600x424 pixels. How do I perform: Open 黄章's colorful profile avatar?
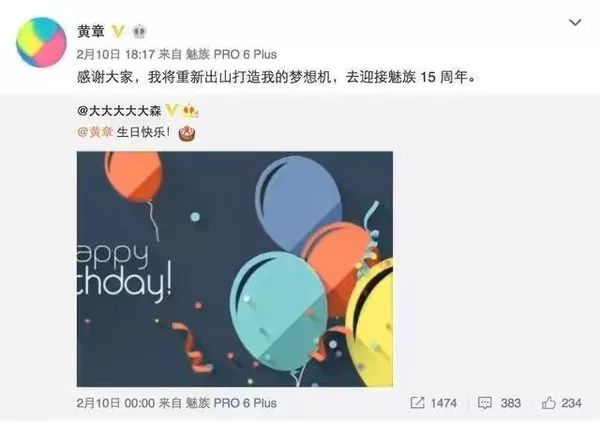(x=41, y=42)
